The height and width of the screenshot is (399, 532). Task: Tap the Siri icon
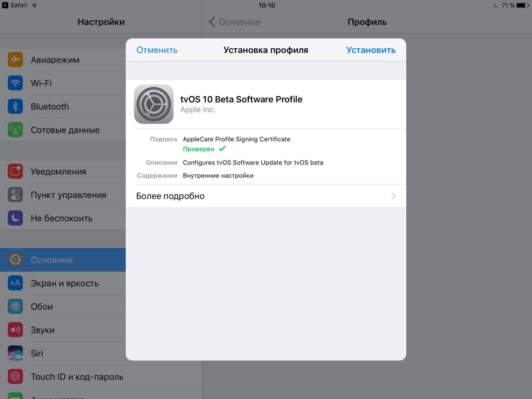(x=15, y=353)
